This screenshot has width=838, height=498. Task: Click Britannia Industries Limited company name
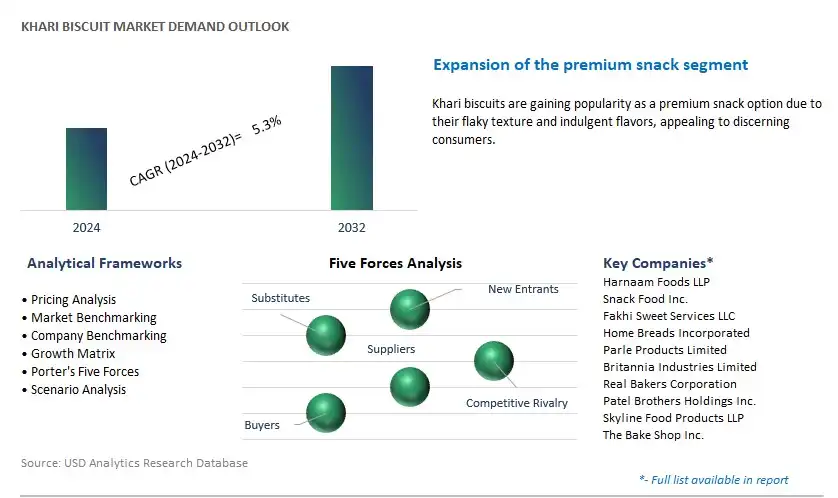[x=680, y=367]
